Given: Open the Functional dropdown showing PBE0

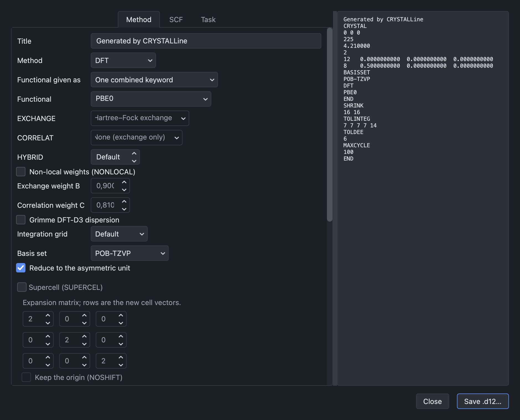Looking at the screenshot, I should point(151,99).
